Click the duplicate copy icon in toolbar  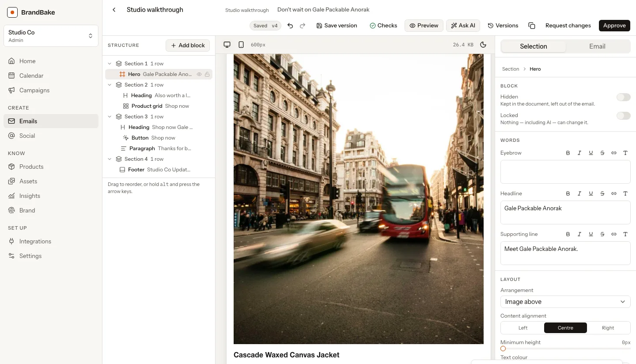(532, 26)
